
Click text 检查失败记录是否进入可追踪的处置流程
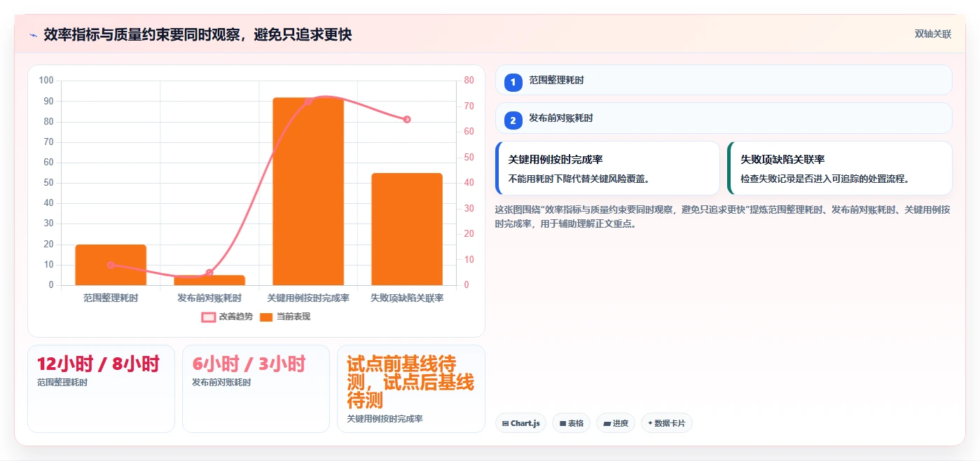coord(827,179)
